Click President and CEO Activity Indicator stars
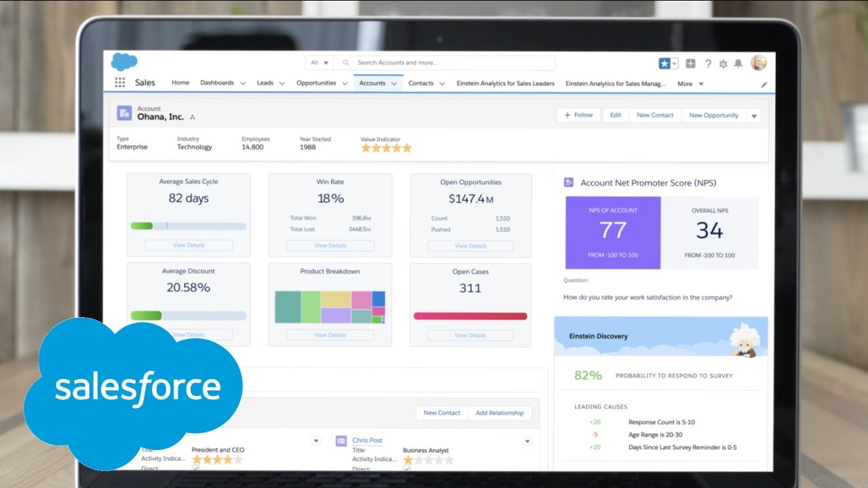 [x=217, y=460]
